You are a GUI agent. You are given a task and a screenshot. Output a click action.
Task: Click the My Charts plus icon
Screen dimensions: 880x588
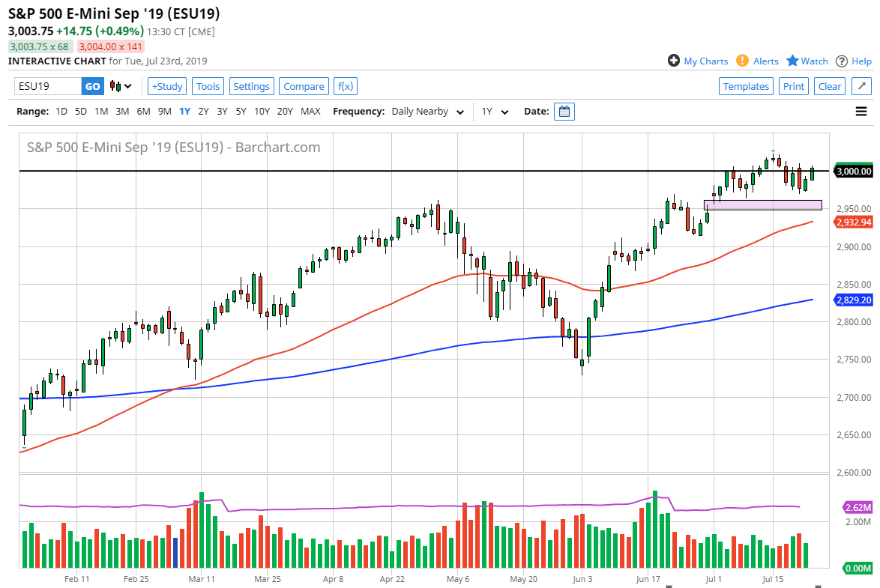click(x=673, y=61)
